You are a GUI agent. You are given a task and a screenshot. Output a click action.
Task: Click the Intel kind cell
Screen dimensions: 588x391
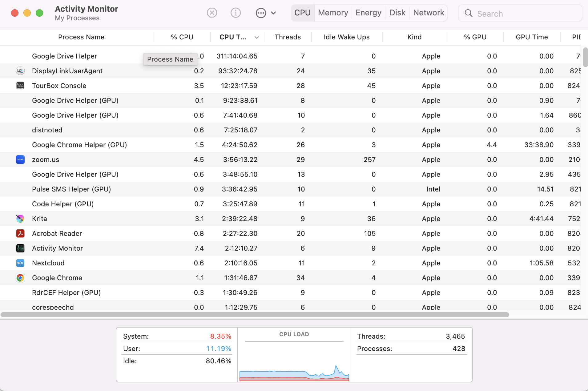[x=433, y=189]
